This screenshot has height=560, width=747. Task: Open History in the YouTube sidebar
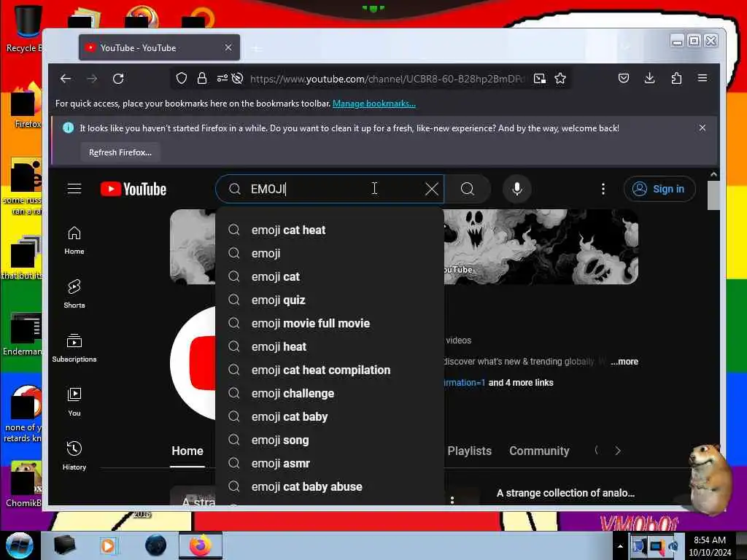tap(74, 456)
